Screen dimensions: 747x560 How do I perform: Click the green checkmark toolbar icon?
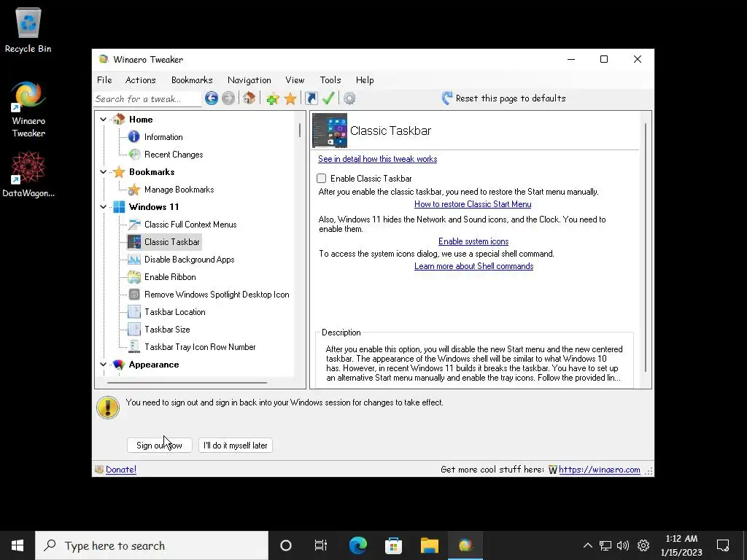[328, 98]
